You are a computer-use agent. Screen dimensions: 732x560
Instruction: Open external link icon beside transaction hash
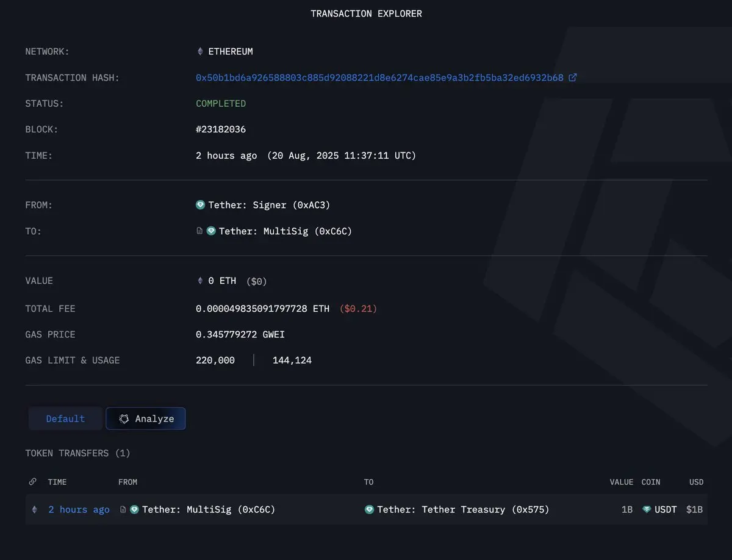click(x=573, y=77)
